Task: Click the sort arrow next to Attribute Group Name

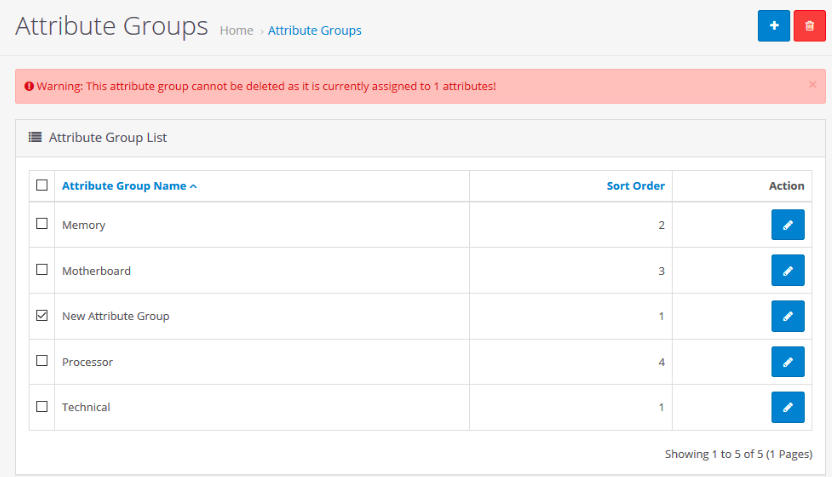Action: [x=193, y=186]
